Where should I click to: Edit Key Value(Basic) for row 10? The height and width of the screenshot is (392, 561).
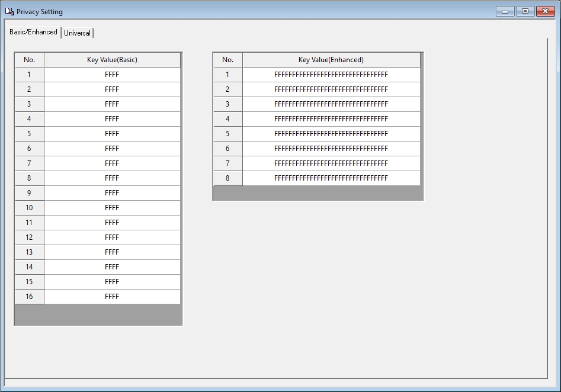(x=111, y=207)
